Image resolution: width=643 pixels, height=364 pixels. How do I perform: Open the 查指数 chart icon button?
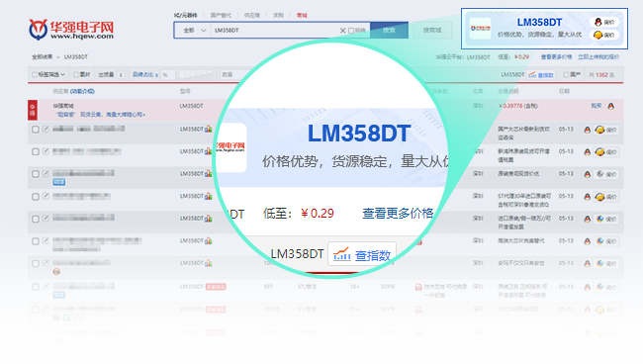541,74
